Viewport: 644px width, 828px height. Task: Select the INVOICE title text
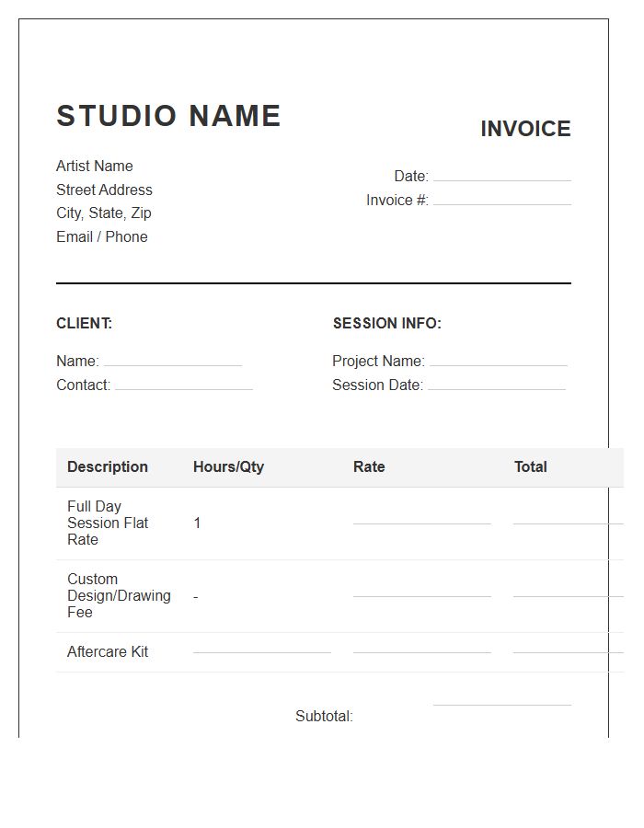coord(525,129)
